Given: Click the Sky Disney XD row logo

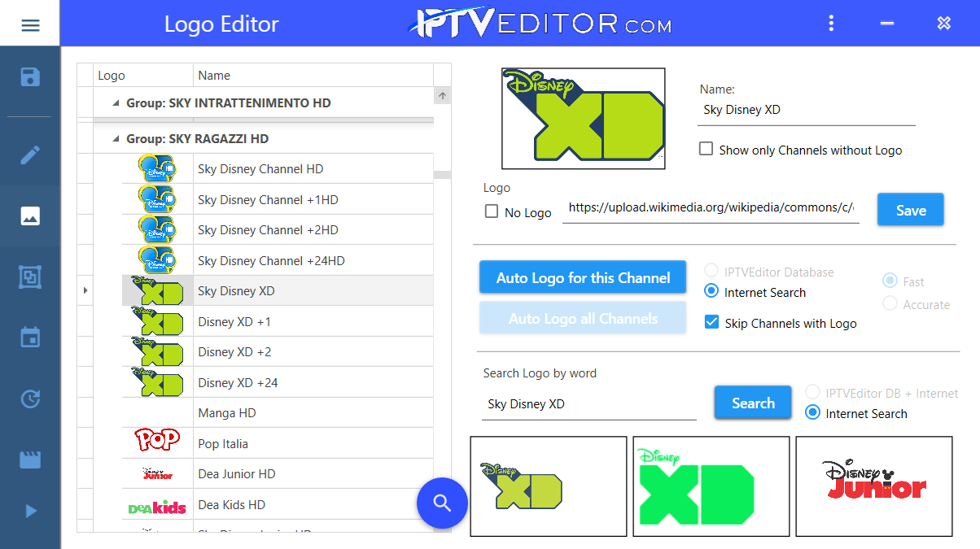Looking at the screenshot, I should coord(157,291).
